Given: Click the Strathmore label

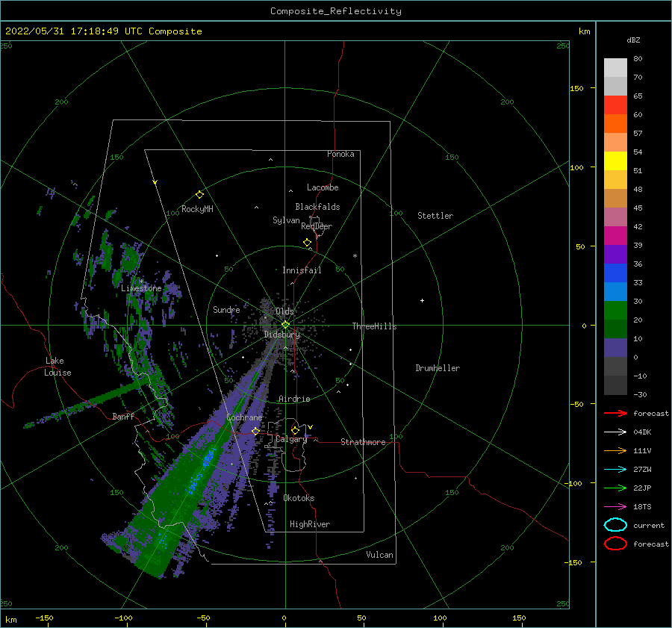Looking at the screenshot, I should coord(363,442).
